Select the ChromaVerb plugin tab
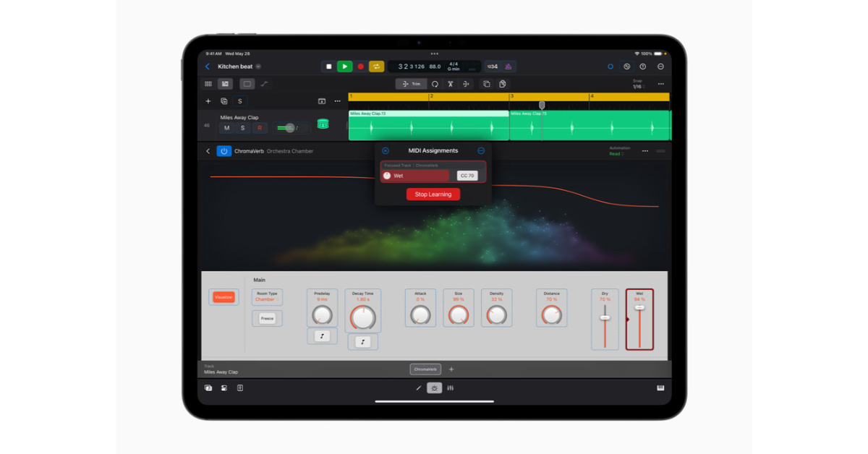Viewport: 868px width, 454px height. [425, 369]
